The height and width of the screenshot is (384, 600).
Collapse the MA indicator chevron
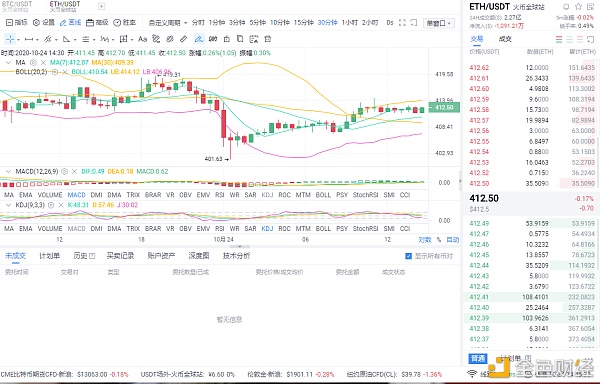[8, 62]
